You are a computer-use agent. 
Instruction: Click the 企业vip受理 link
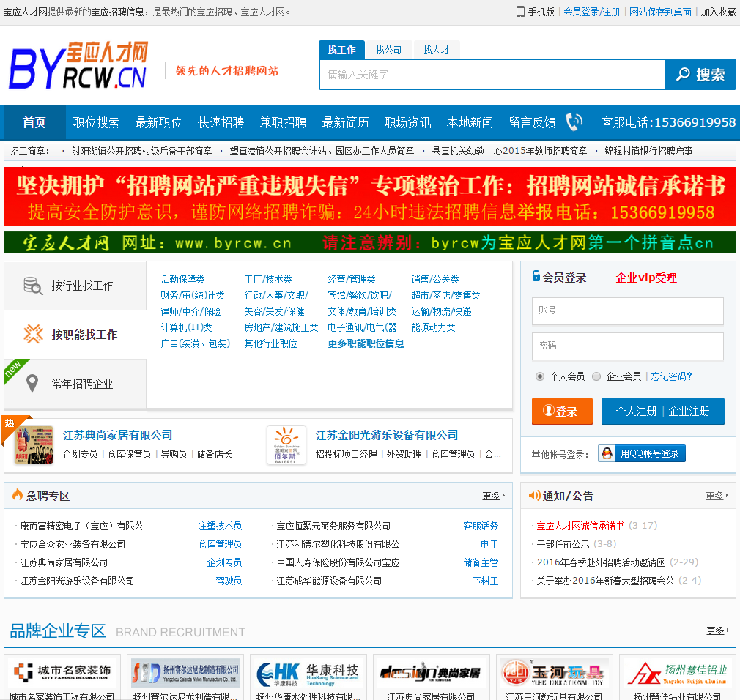646,278
